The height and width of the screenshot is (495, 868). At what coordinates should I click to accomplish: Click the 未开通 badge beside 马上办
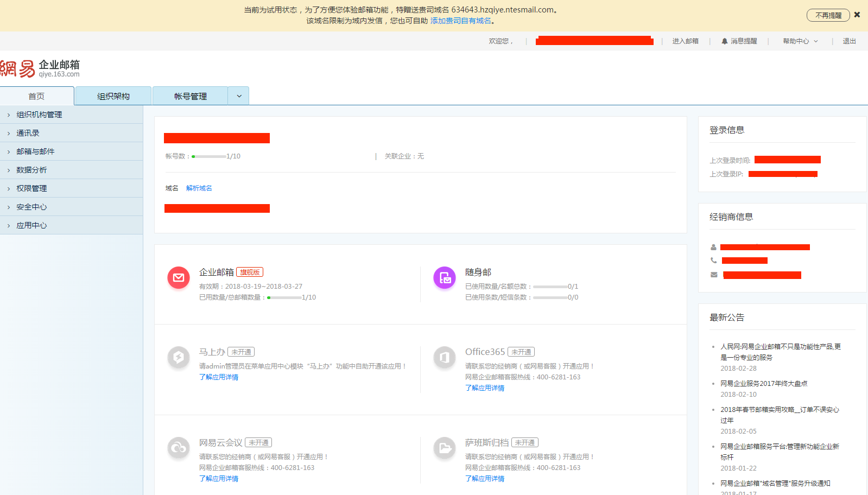click(241, 352)
